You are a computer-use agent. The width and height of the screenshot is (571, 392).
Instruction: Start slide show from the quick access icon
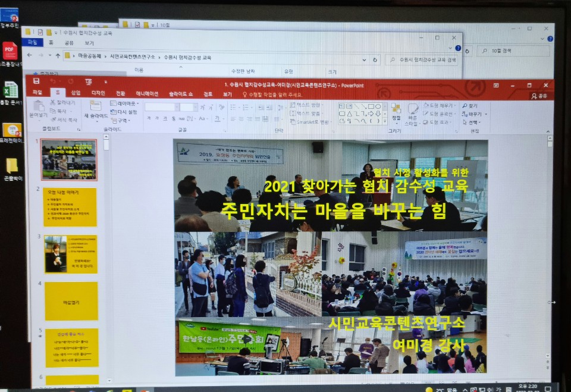[x=88, y=81]
